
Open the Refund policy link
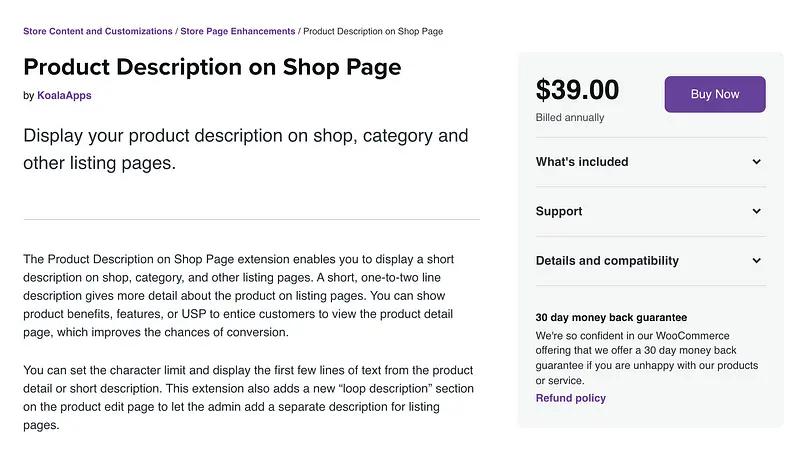(570, 398)
